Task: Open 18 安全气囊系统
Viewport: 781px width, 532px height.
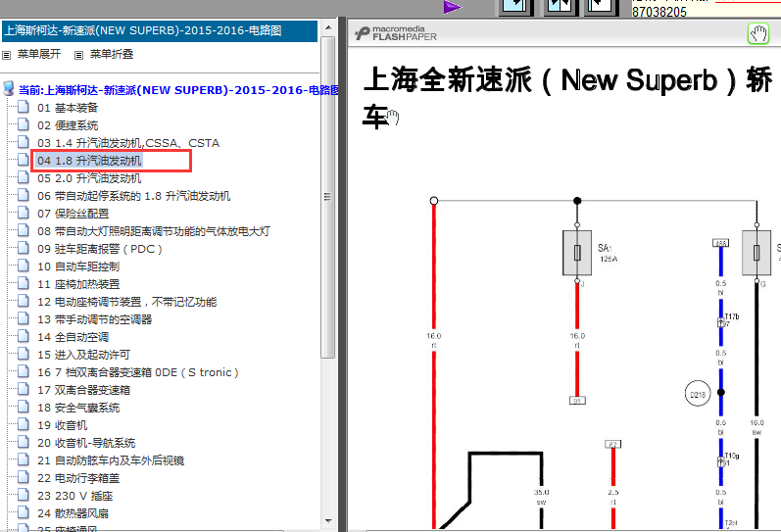Action: (78, 408)
